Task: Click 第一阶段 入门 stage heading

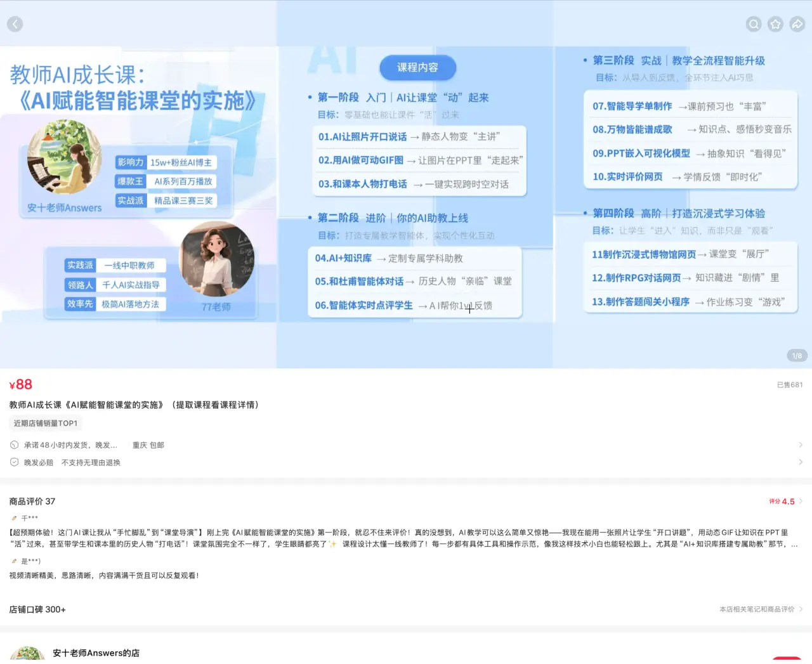Action: click(x=403, y=98)
